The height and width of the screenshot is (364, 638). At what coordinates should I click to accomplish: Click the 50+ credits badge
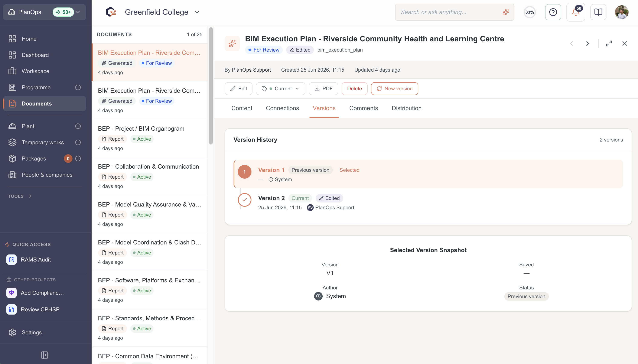tap(64, 12)
